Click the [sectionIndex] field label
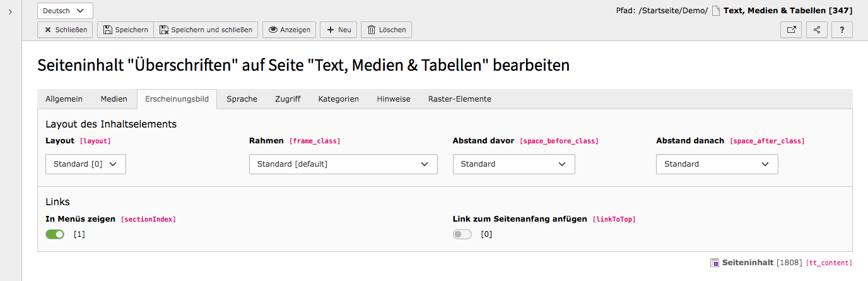868x281 pixels. pyautogui.click(x=148, y=219)
